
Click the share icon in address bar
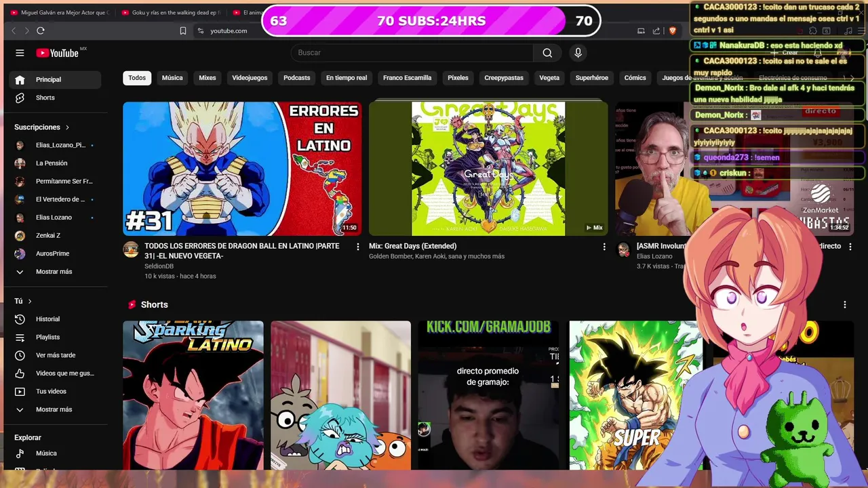[x=656, y=30]
